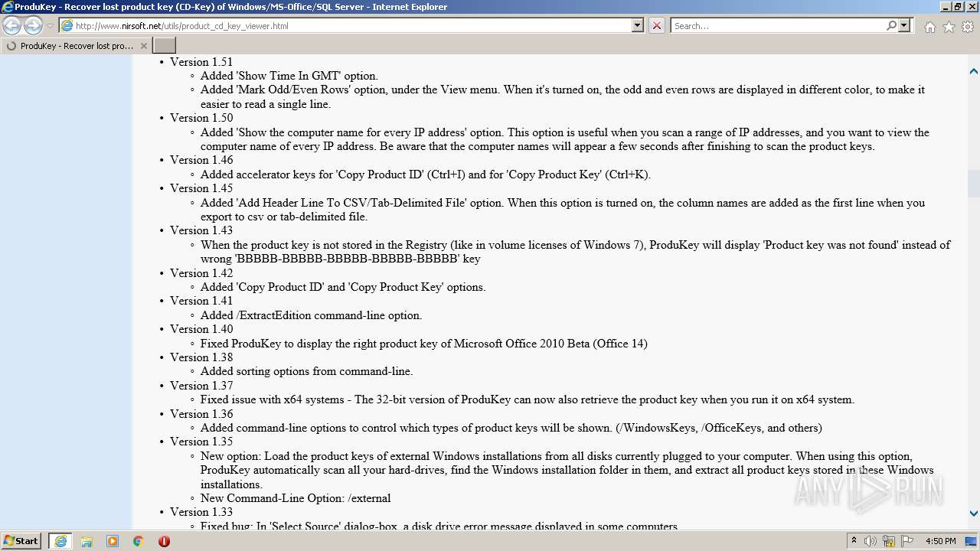The height and width of the screenshot is (551, 980).
Task: Click the 'Version 1.41' heading
Action: [201, 301]
